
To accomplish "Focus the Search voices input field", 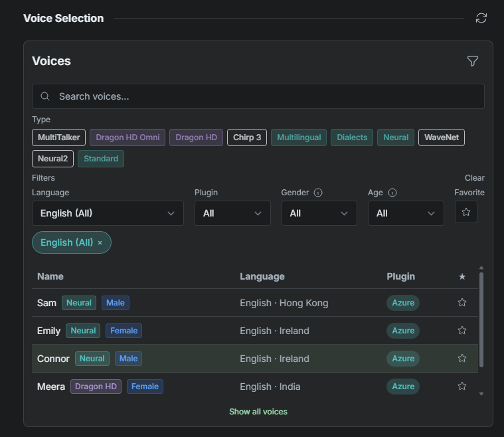I will click(258, 96).
